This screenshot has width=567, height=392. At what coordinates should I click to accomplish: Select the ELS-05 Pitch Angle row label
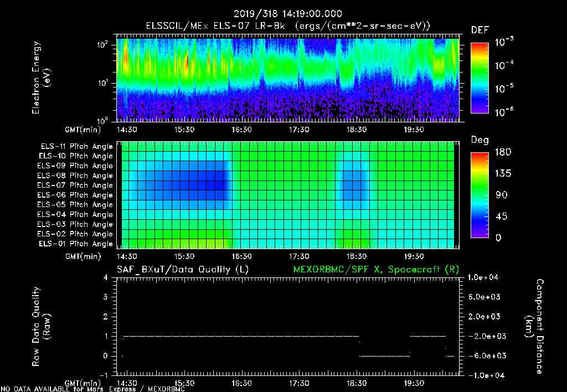[x=75, y=205]
